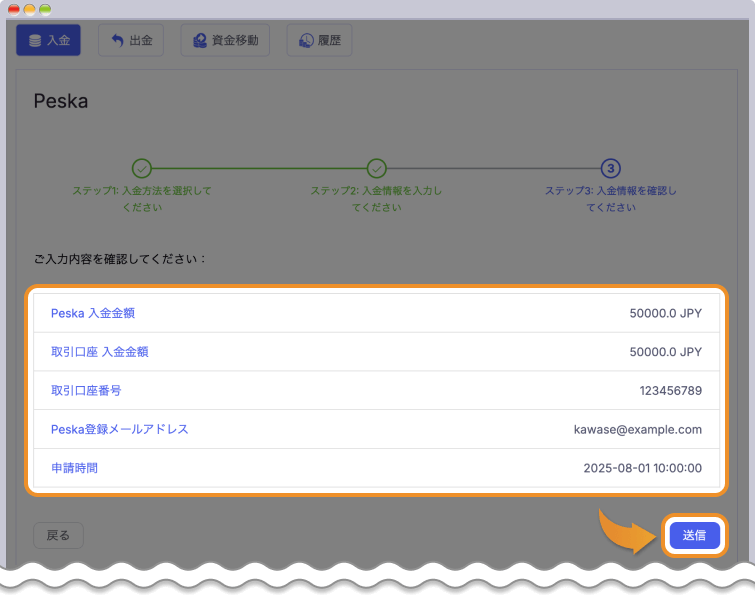Click the step 1 checkmark circle
This screenshot has width=755, height=598.
pos(142,169)
